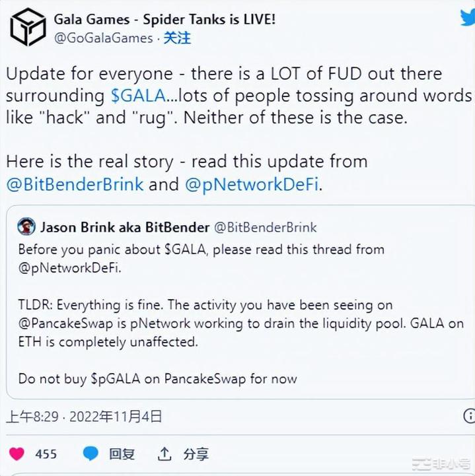Click the 回复 reply label
This screenshot has height=476, width=475.
pyautogui.click(x=122, y=454)
